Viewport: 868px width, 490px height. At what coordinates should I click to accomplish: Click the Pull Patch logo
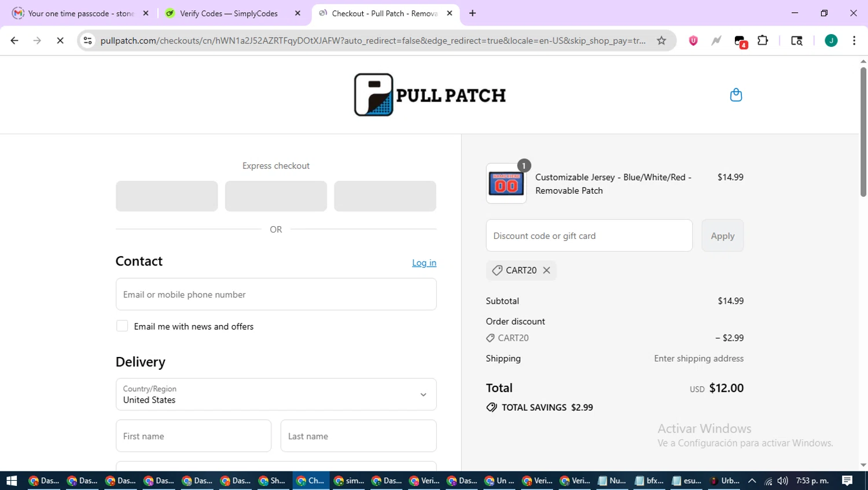click(x=430, y=95)
